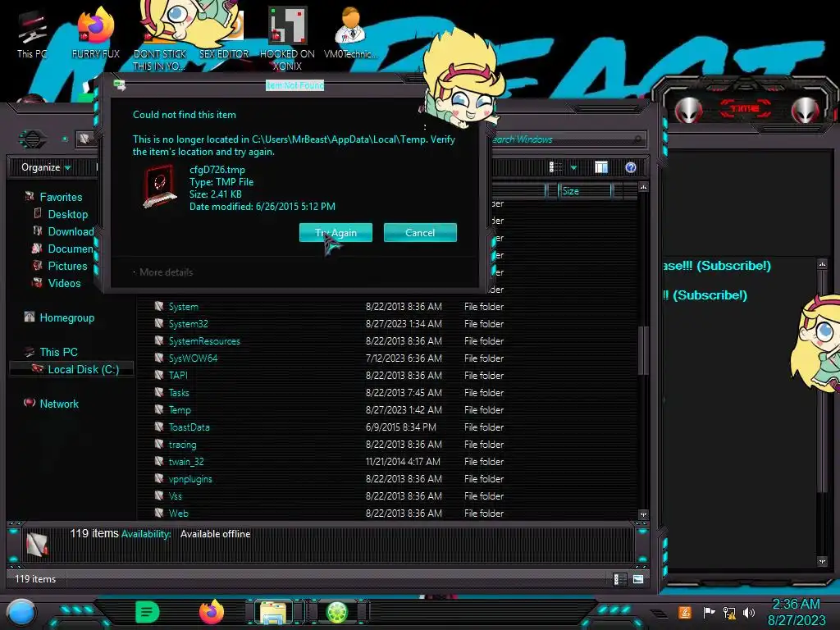840x630 pixels.
Task: Select the Tasks folder
Action: 179,393
